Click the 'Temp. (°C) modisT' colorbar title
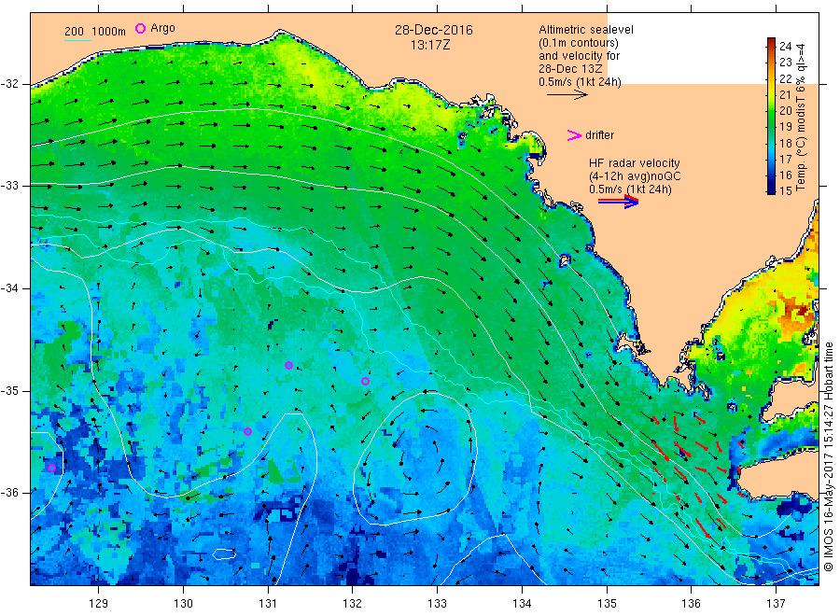 point(801,117)
